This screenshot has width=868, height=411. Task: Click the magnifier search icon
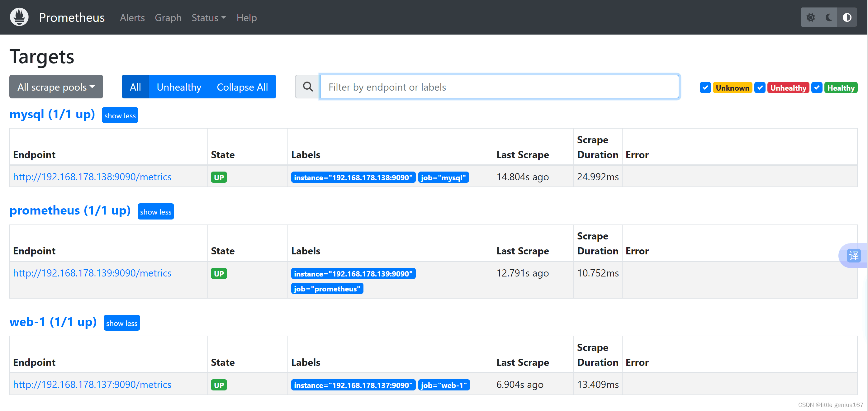308,87
